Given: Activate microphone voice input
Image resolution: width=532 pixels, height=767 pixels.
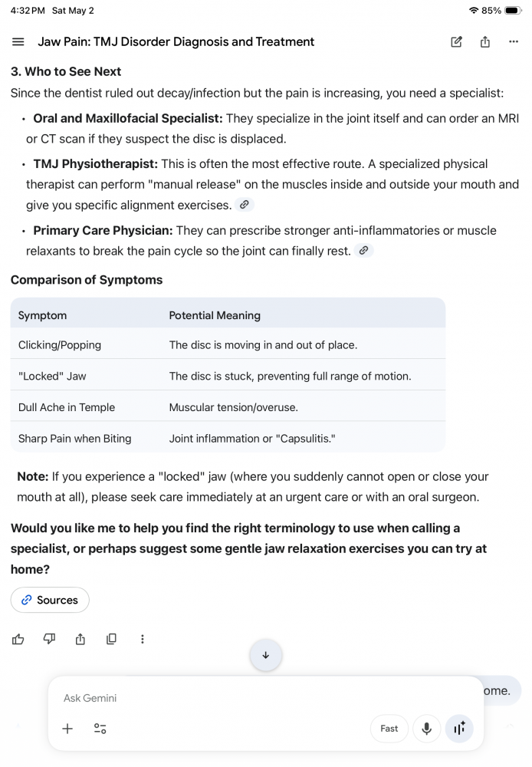Looking at the screenshot, I should tap(426, 729).
